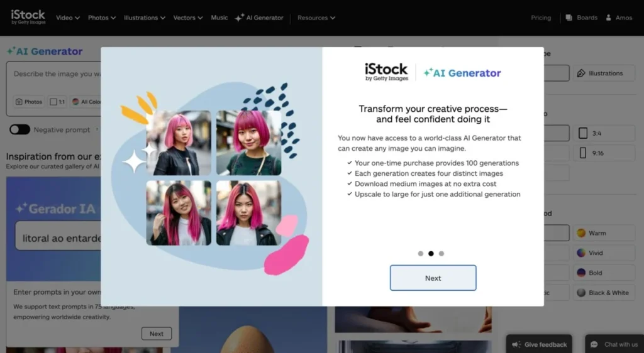Select the second carousel dot in dialog

431,253
